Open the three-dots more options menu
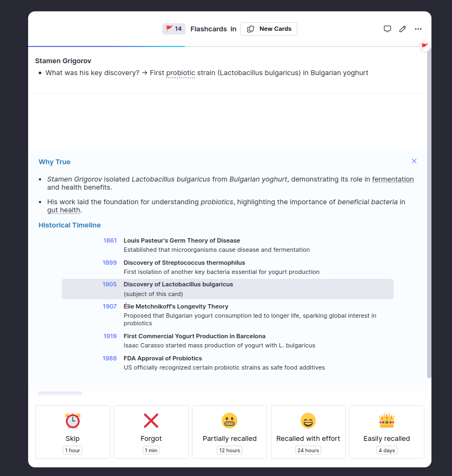 click(x=418, y=29)
